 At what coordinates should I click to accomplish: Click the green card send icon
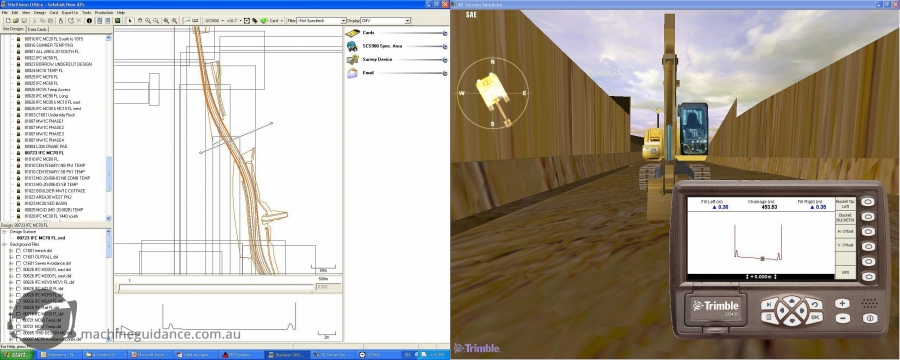[264, 21]
